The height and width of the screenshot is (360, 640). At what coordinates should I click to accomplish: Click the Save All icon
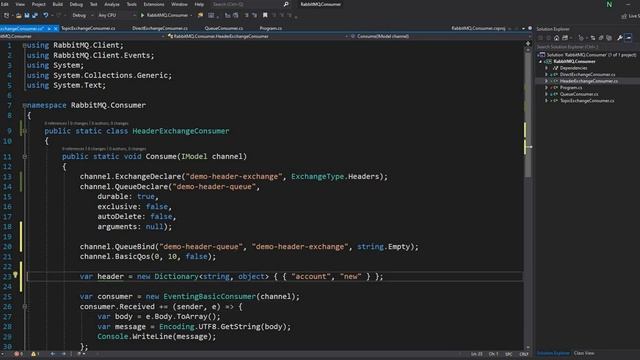click(35, 16)
